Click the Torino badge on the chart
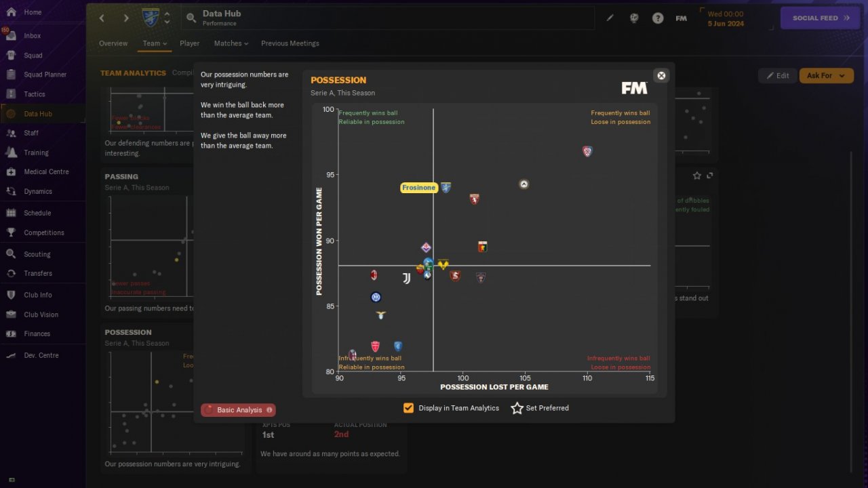 (475, 199)
